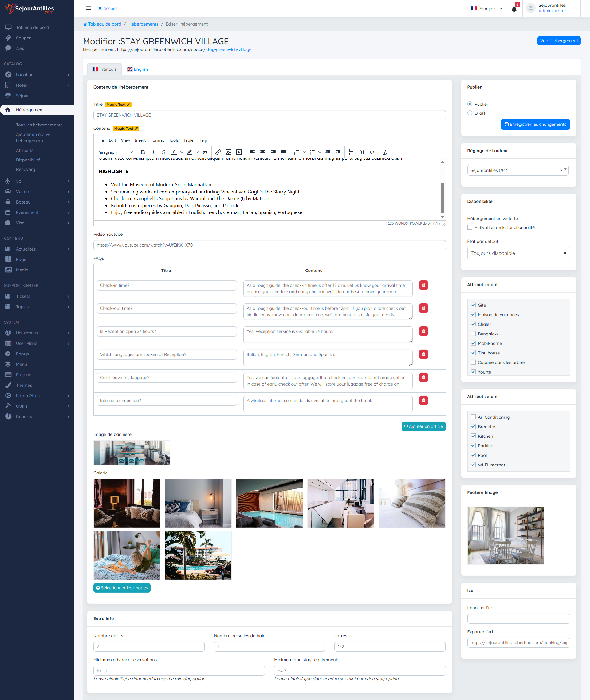Select the Draft radio option

point(470,113)
